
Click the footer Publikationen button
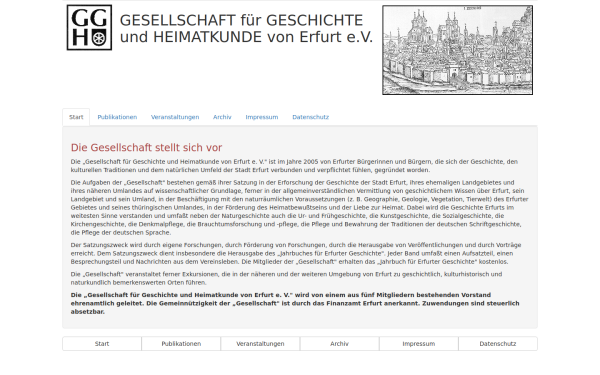(x=181, y=344)
